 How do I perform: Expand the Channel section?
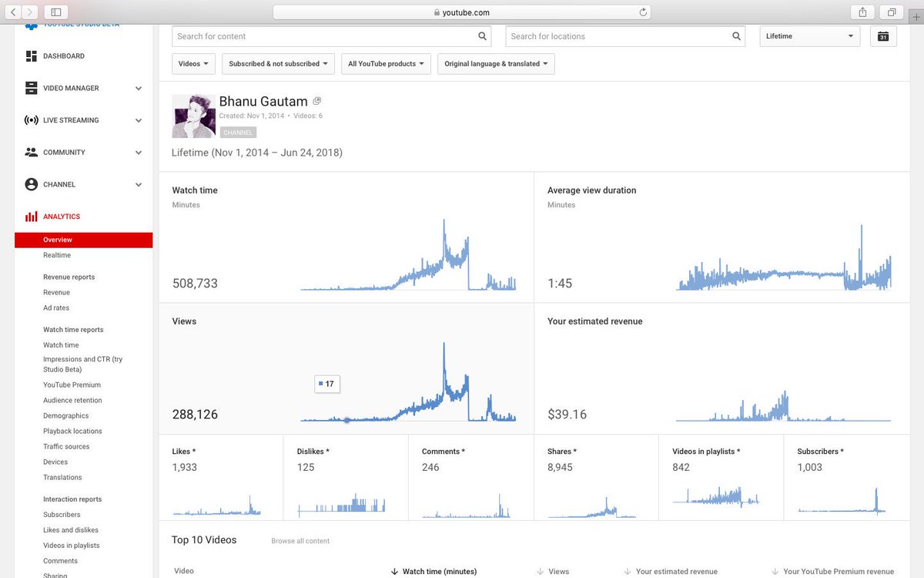click(x=139, y=185)
